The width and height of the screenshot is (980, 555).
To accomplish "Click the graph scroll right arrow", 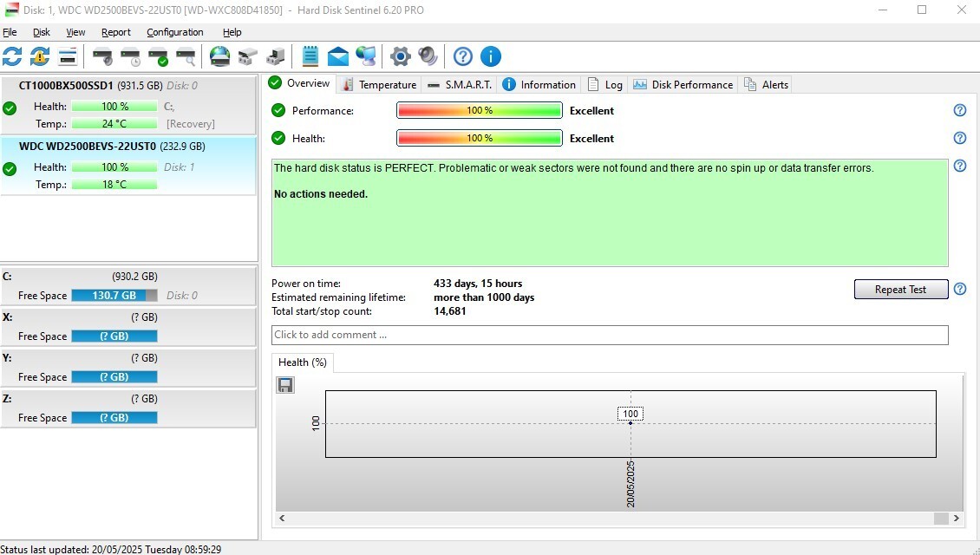I will click(957, 518).
